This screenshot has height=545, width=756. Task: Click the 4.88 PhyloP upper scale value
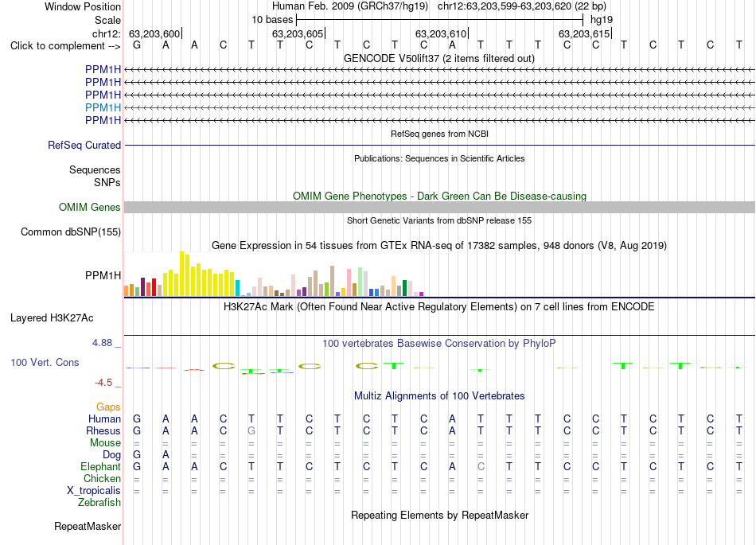point(102,343)
